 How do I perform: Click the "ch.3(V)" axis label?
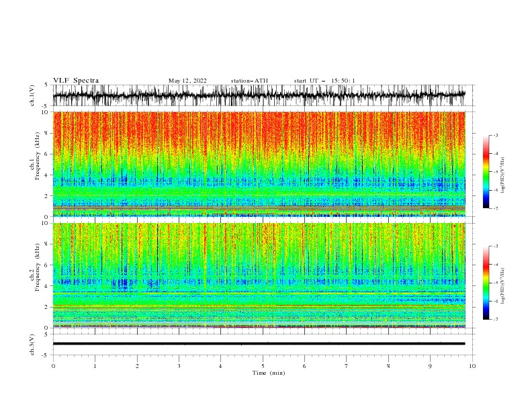coord(32,345)
